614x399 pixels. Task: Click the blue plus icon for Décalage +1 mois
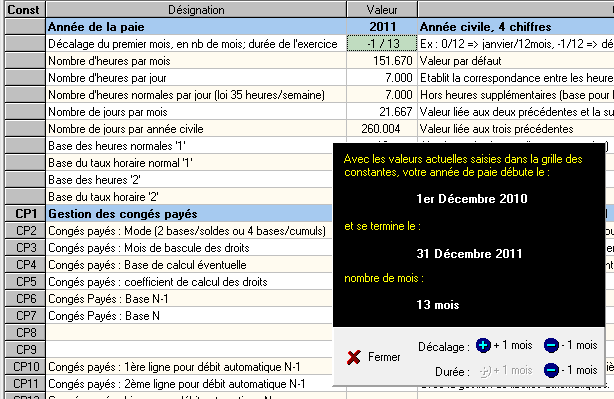pos(483,345)
